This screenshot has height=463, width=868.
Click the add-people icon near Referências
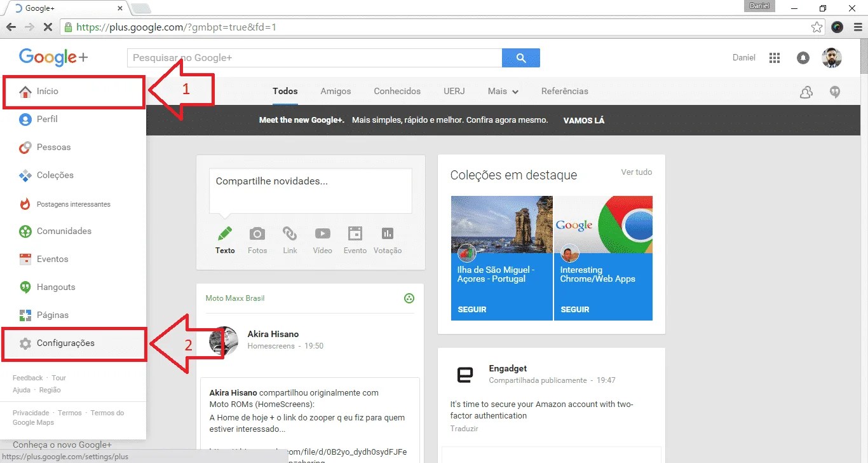pyautogui.click(x=806, y=92)
